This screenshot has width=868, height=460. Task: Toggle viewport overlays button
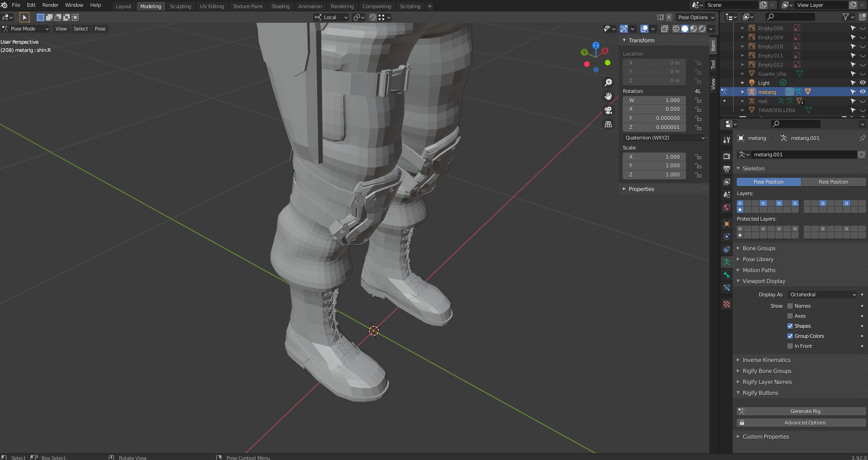(x=644, y=29)
